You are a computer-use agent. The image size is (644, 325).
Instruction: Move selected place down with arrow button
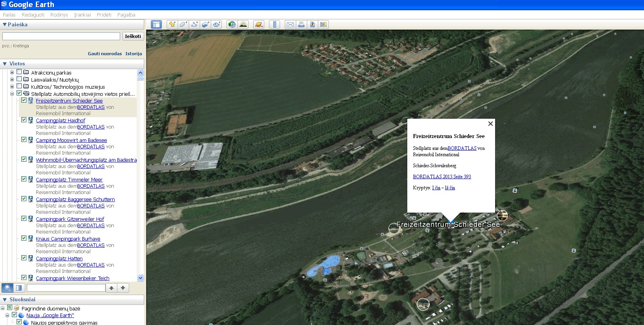tap(123, 288)
